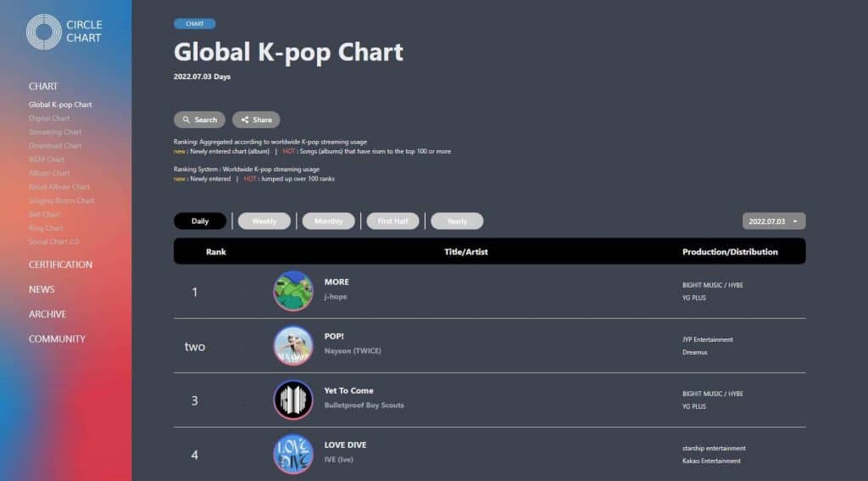Image resolution: width=868 pixels, height=481 pixels.
Task: Open the 2022.07.03 date dropdown
Action: (x=774, y=221)
